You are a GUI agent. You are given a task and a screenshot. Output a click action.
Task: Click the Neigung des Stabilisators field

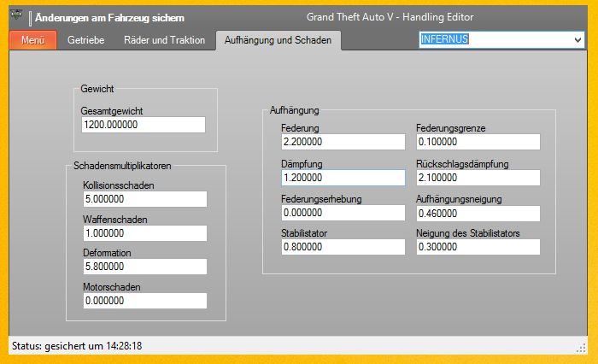[x=478, y=247]
